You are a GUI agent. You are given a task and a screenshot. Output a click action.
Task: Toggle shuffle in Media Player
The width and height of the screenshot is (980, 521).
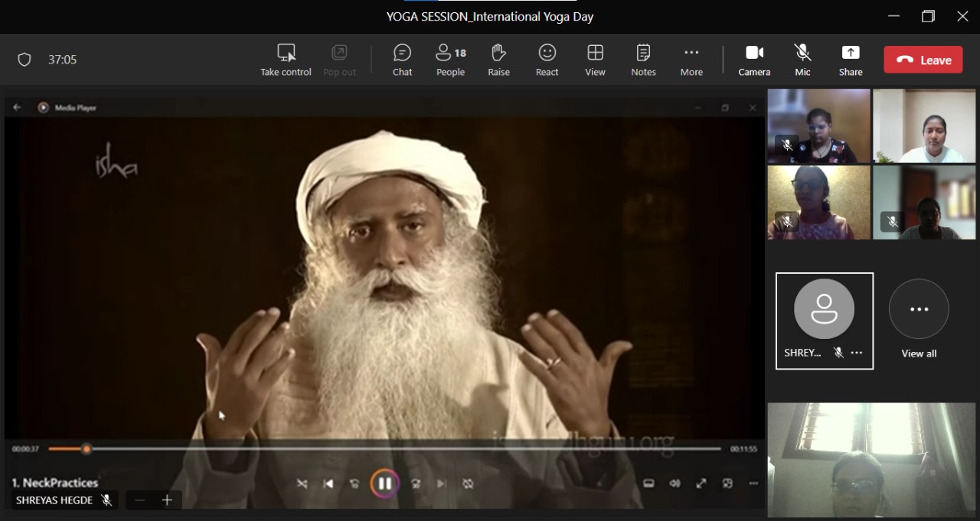pyautogui.click(x=302, y=484)
